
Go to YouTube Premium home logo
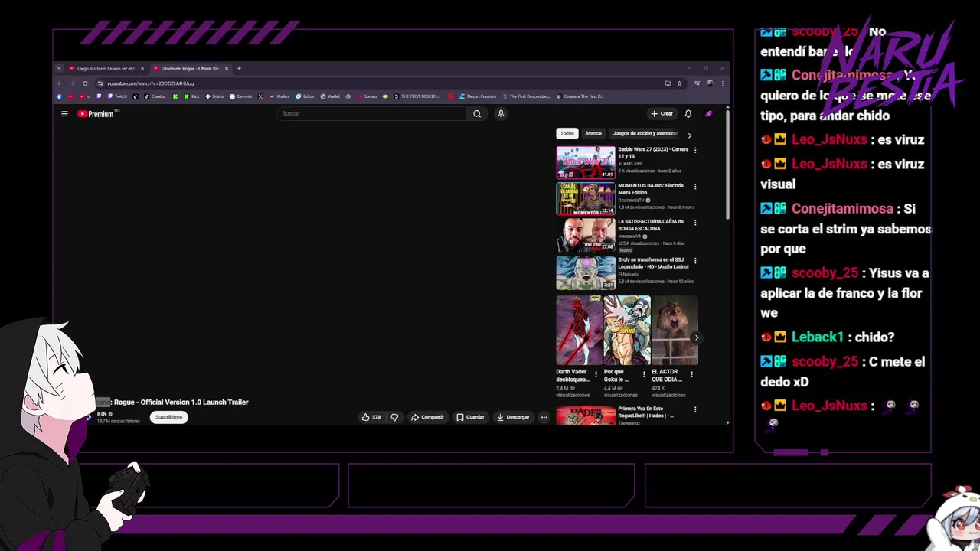pos(96,114)
